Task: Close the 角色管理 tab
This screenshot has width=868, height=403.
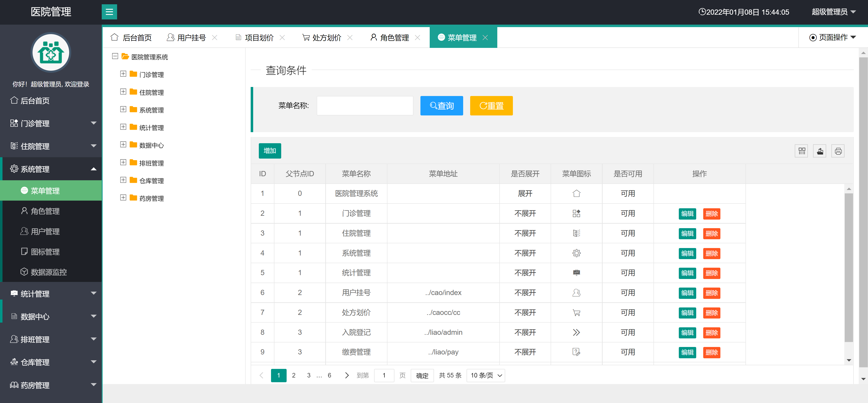Action: pyautogui.click(x=418, y=37)
